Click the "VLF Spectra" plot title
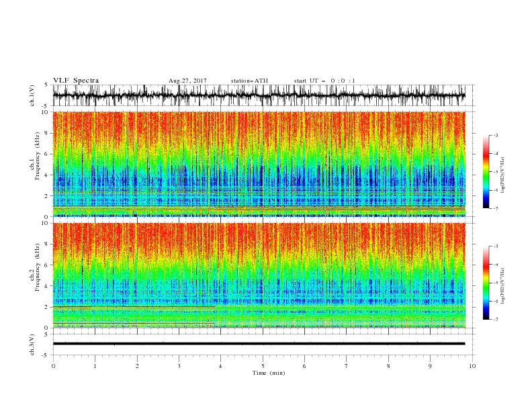532x411 pixels. click(x=76, y=81)
